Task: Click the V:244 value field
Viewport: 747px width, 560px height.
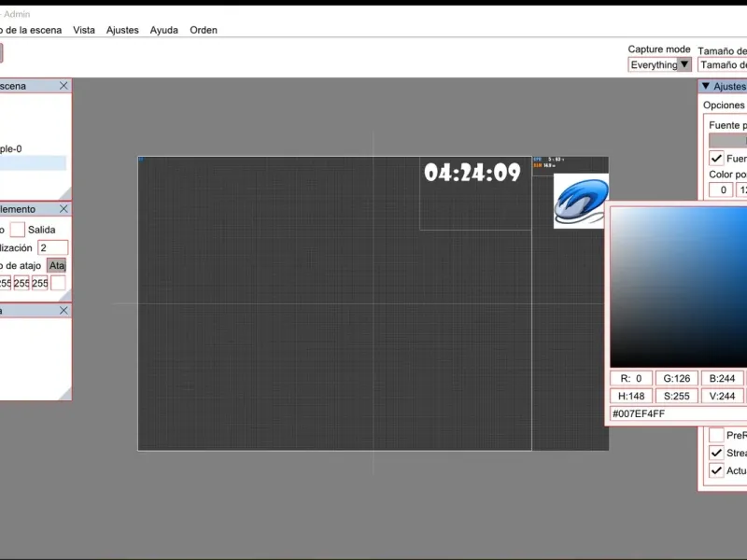Action: [722, 396]
